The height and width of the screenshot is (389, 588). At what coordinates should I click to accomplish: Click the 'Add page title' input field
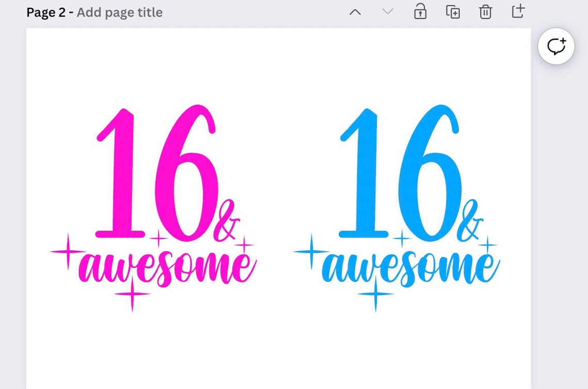coord(119,12)
